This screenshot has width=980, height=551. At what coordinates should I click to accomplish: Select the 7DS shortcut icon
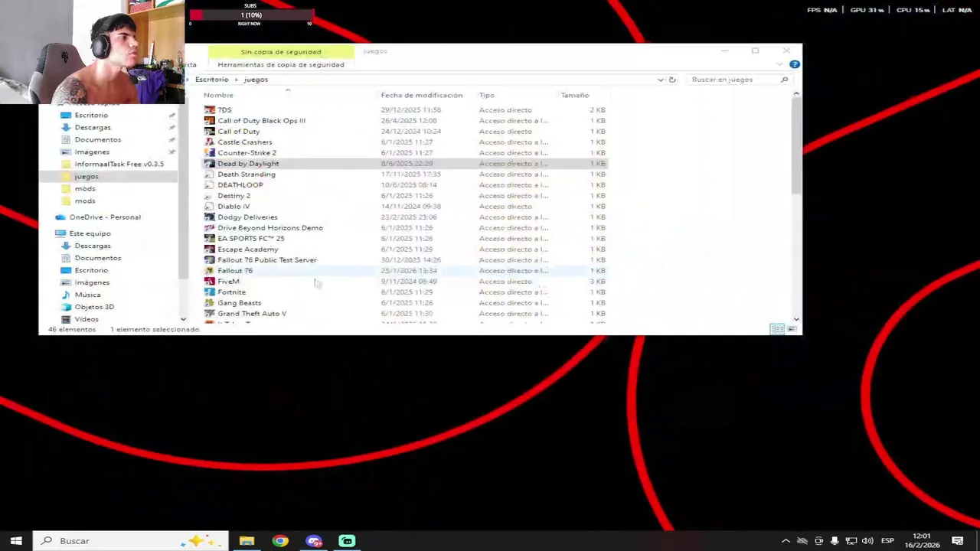tap(210, 110)
